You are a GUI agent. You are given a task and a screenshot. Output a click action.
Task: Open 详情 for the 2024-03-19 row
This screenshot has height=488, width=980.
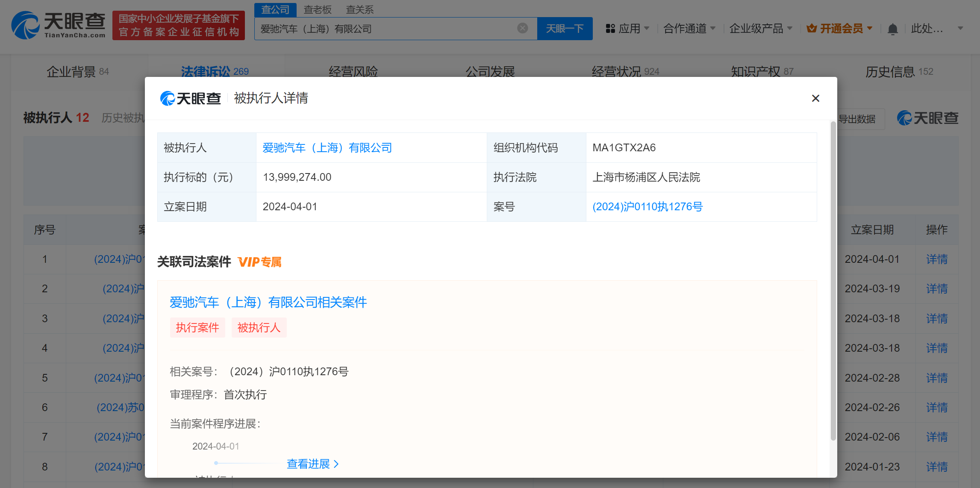[x=936, y=289]
